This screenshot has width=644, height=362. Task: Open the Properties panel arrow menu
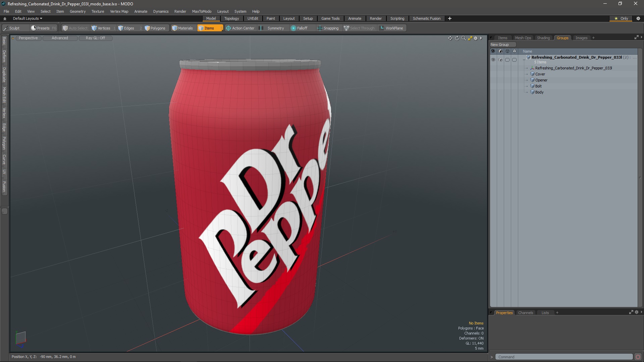coord(641,312)
